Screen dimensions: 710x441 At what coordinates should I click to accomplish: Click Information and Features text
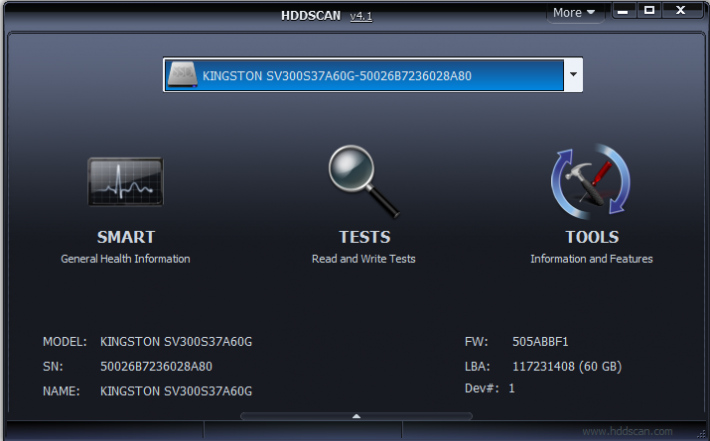591,259
